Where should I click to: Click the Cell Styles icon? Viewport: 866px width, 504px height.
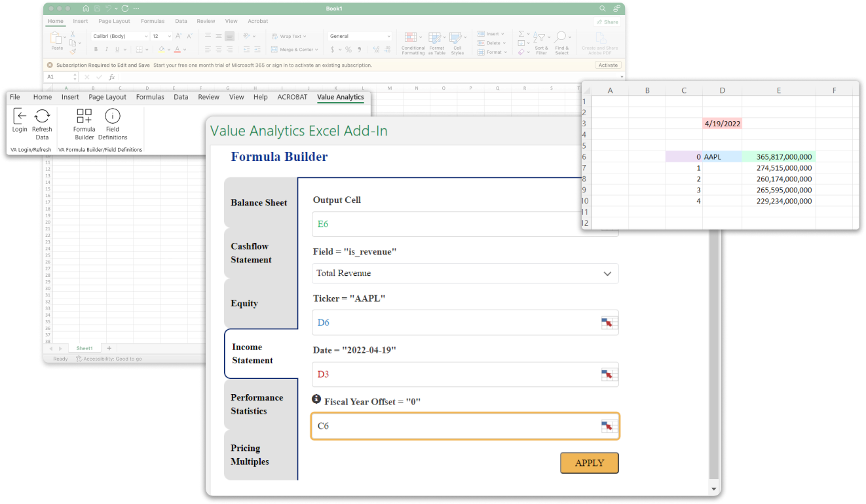[x=457, y=38]
